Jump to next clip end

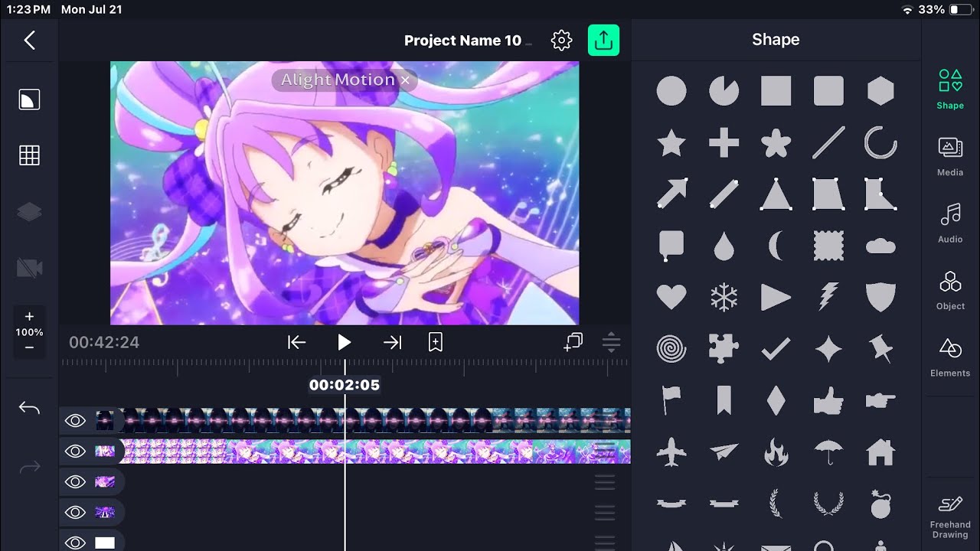click(x=392, y=343)
